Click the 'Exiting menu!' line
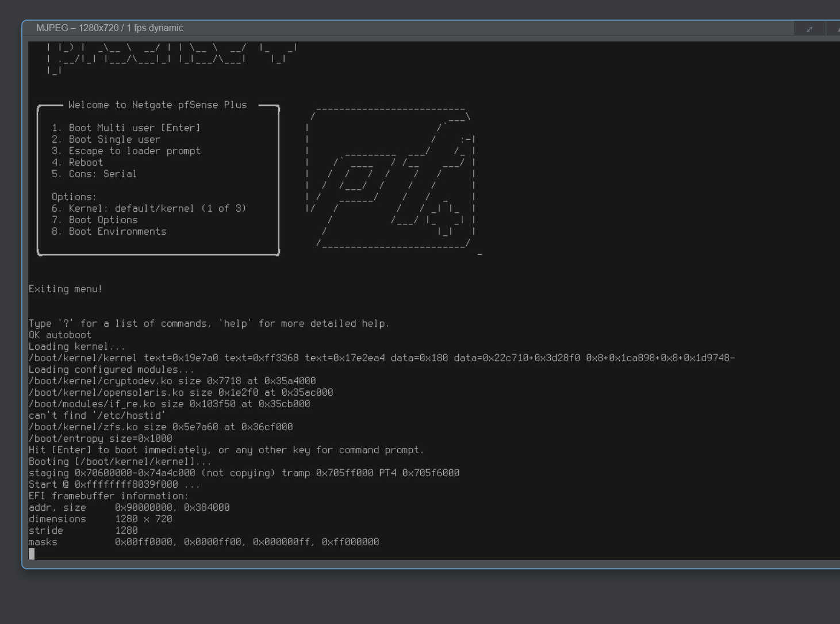 point(66,289)
